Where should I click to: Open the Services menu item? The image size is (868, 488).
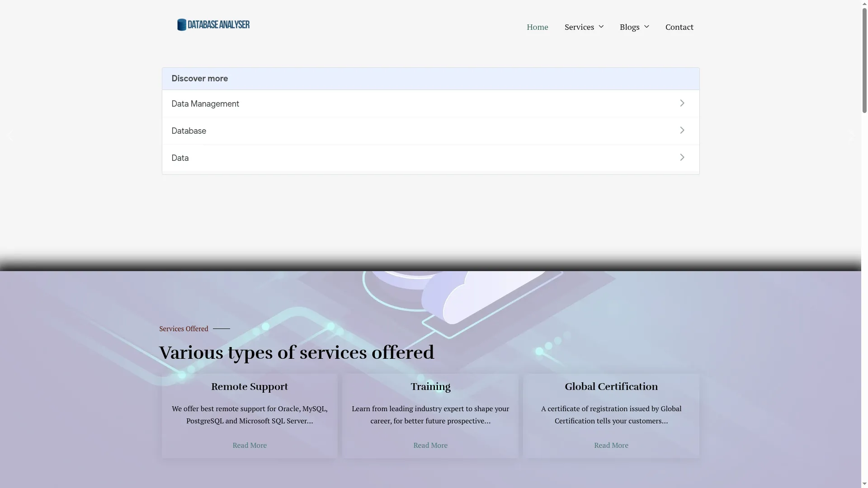[579, 27]
